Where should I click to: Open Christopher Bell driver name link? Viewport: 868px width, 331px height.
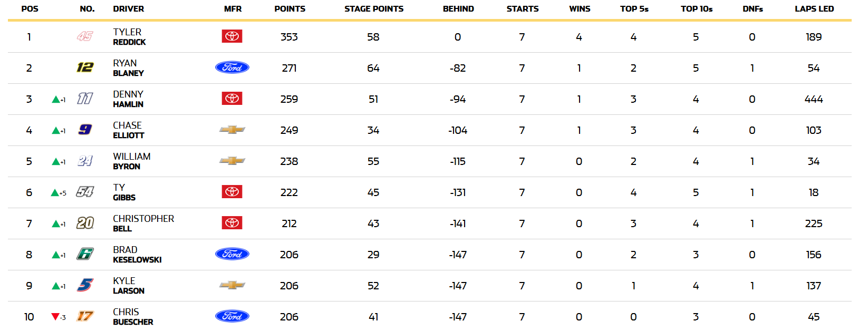(x=143, y=223)
